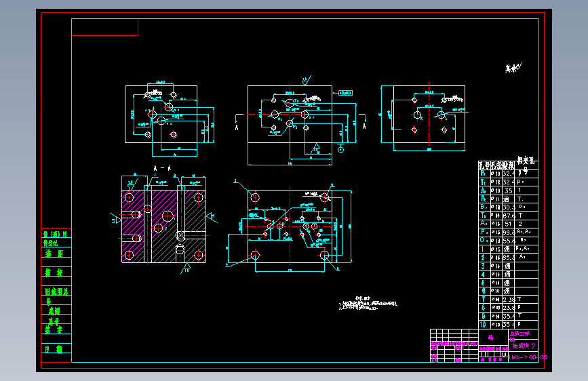Select the title text 集成块 2

click(524, 346)
